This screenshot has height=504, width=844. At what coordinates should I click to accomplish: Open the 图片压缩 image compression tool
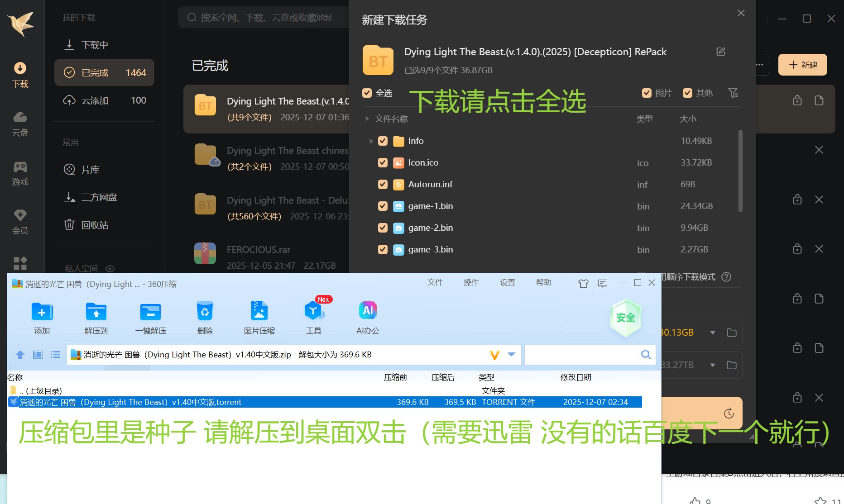[259, 317]
